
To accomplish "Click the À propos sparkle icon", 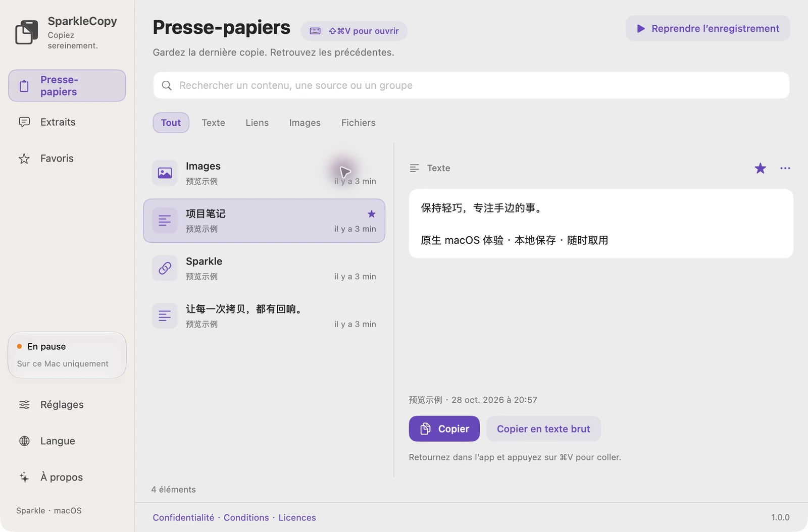I will pos(24,477).
